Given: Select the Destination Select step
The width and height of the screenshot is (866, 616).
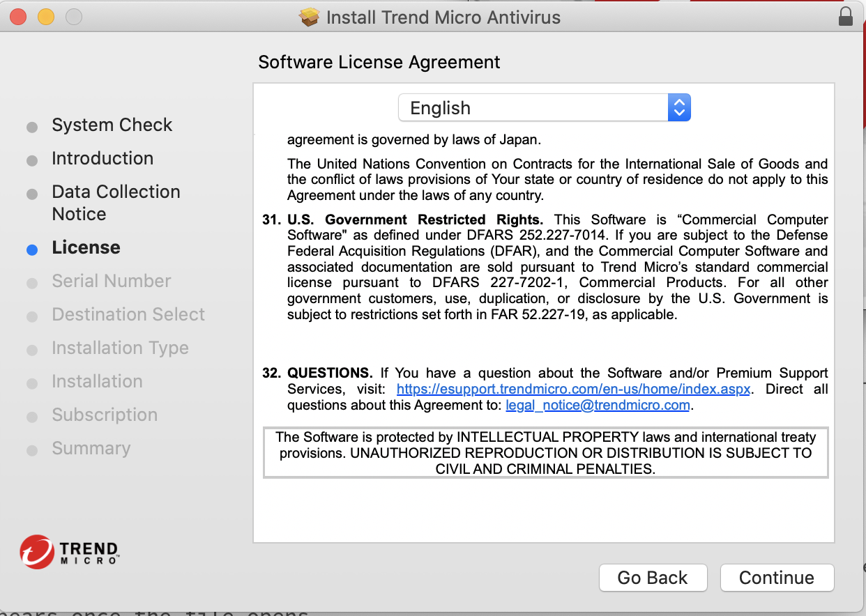Looking at the screenshot, I should click(128, 314).
